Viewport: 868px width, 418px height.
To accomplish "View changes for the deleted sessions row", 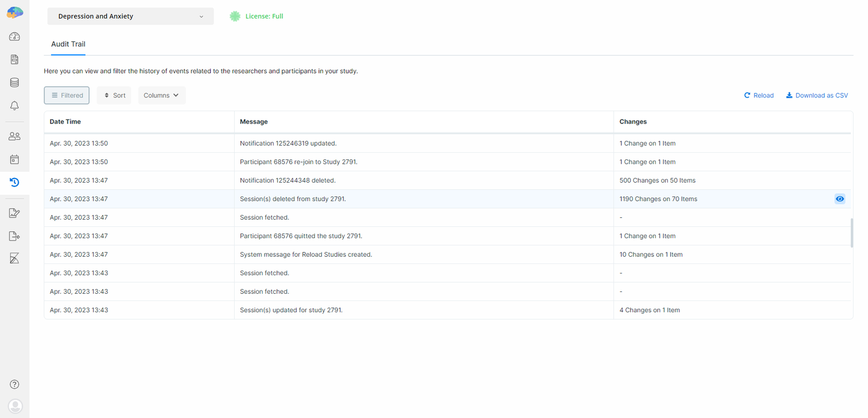I will tap(840, 198).
